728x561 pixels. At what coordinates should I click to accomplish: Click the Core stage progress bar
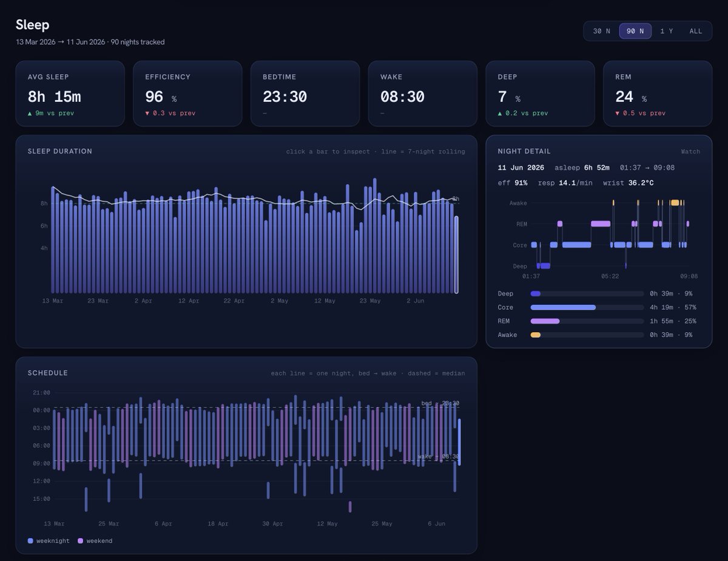click(587, 307)
